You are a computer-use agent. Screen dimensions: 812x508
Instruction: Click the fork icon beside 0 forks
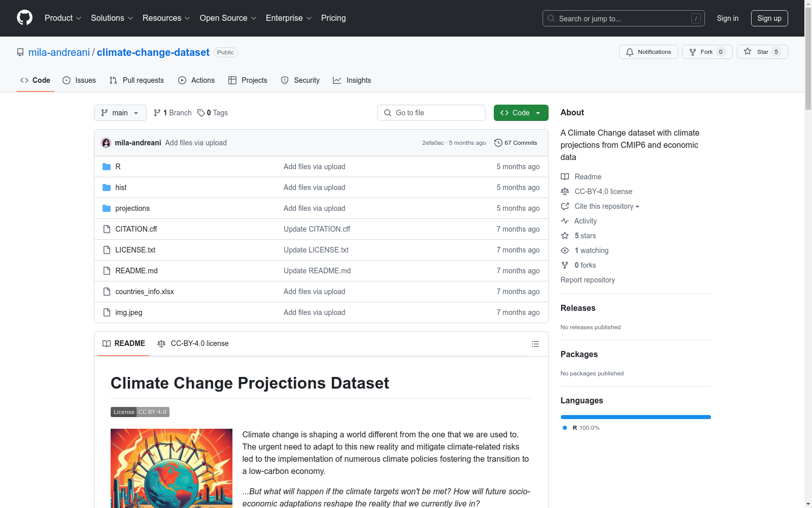(x=565, y=265)
